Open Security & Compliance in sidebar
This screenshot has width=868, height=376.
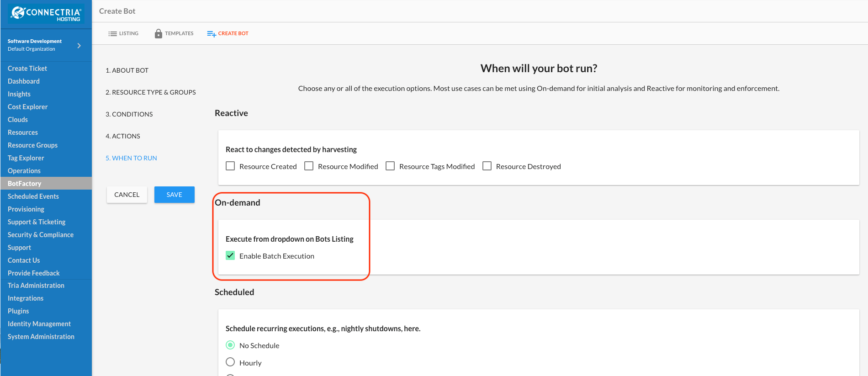[41, 235]
